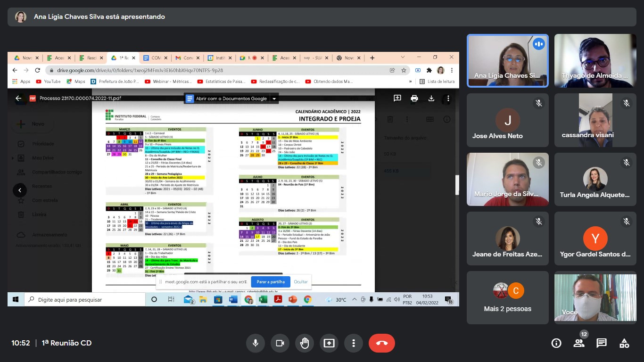Click the present screen icon
This screenshot has height=362, width=644.
tap(329, 343)
